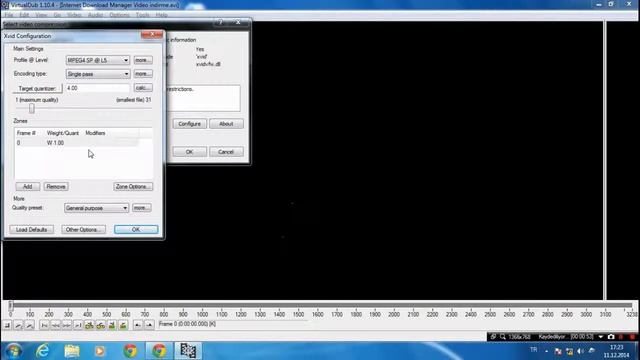Expand the recorder bar dropdown arrow
640x360 pixels.
601,337
